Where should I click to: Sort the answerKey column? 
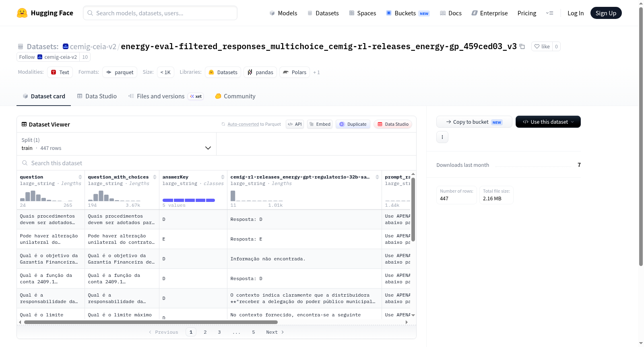pos(223,177)
